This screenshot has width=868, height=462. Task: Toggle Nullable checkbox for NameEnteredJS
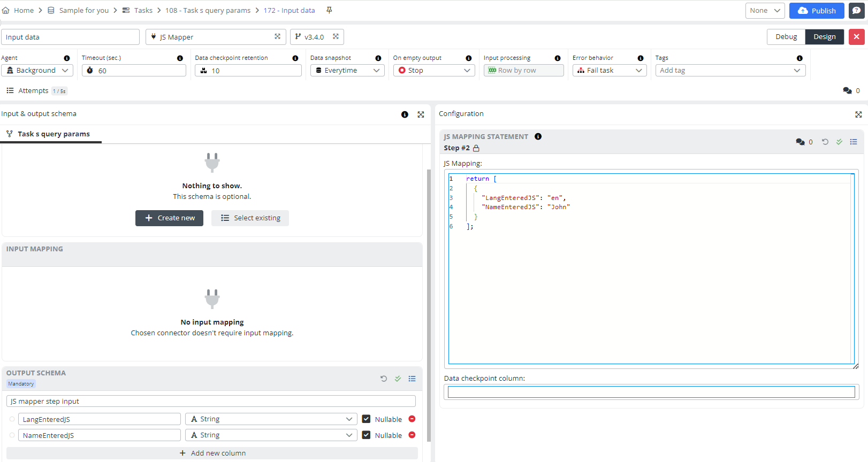pos(366,435)
